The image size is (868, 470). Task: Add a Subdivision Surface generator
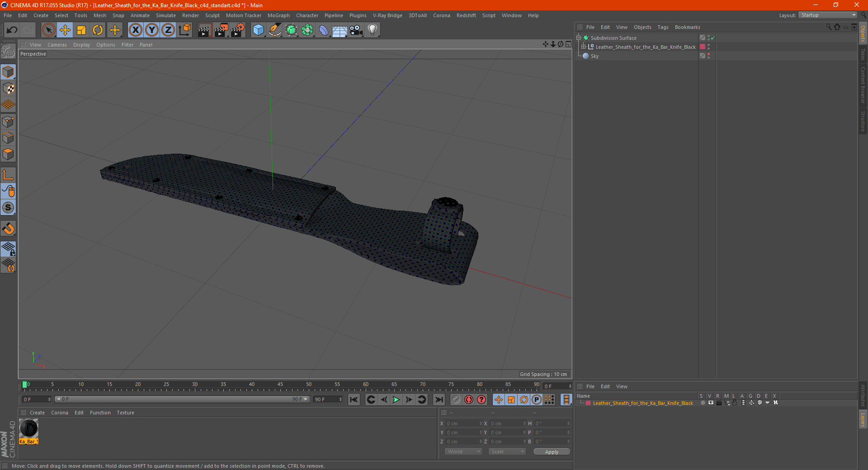(291, 30)
